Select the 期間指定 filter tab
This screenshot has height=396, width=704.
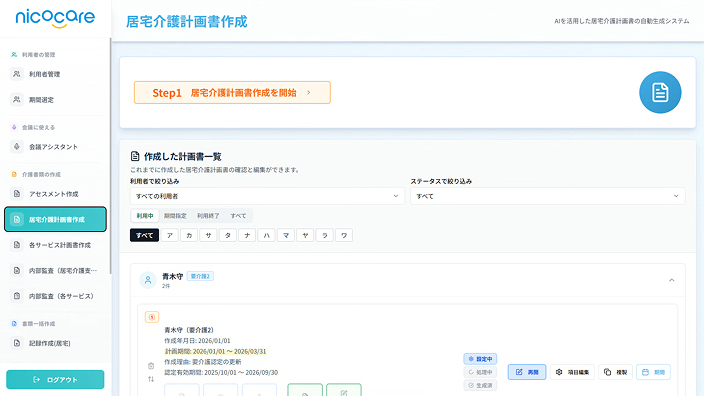click(x=175, y=216)
